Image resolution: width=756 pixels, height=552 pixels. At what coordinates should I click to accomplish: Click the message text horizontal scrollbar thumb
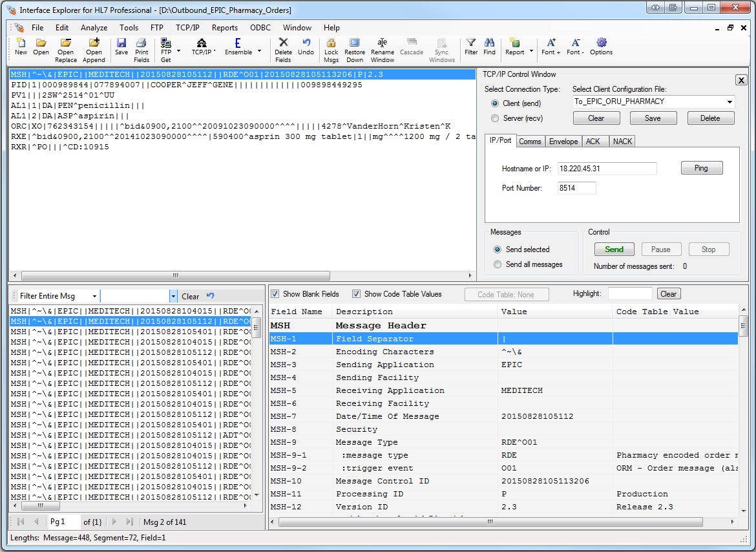click(x=176, y=276)
